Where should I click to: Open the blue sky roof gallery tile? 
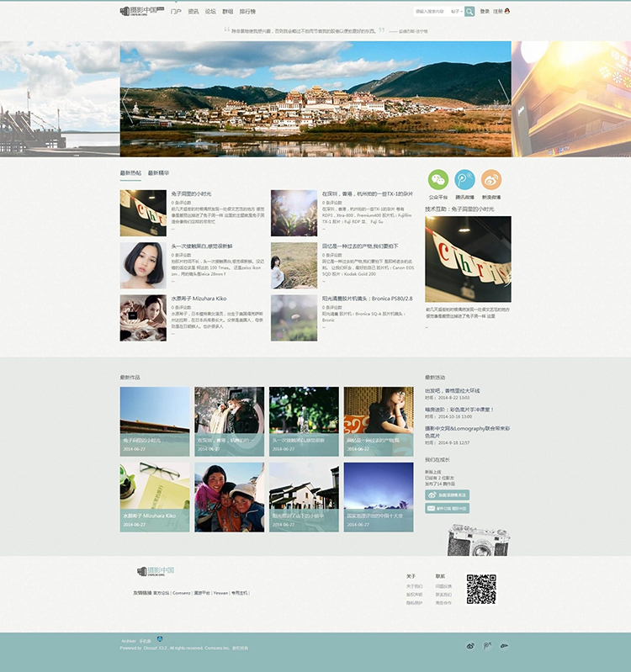click(155, 421)
